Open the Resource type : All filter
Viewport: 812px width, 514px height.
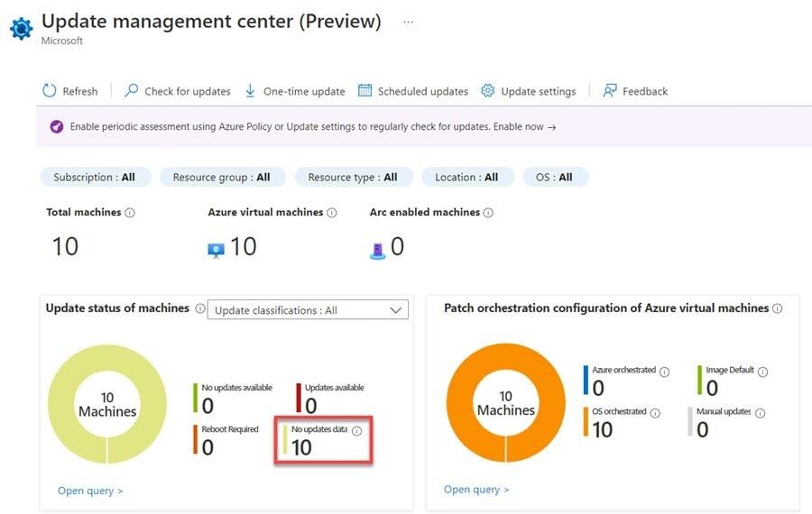[354, 177]
